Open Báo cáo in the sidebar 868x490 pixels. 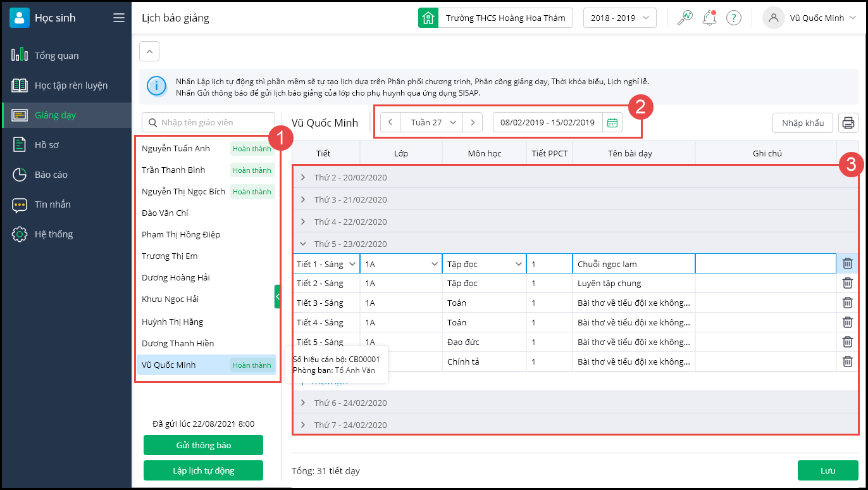coord(51,175)
